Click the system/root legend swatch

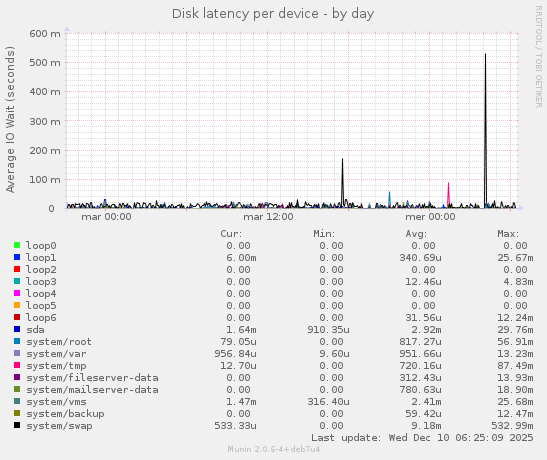click(17, 341)
